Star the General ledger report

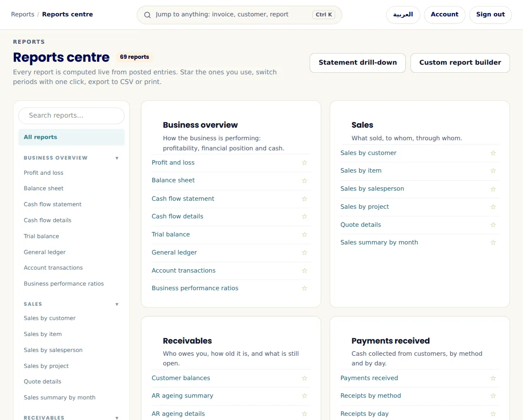[304, 252]
